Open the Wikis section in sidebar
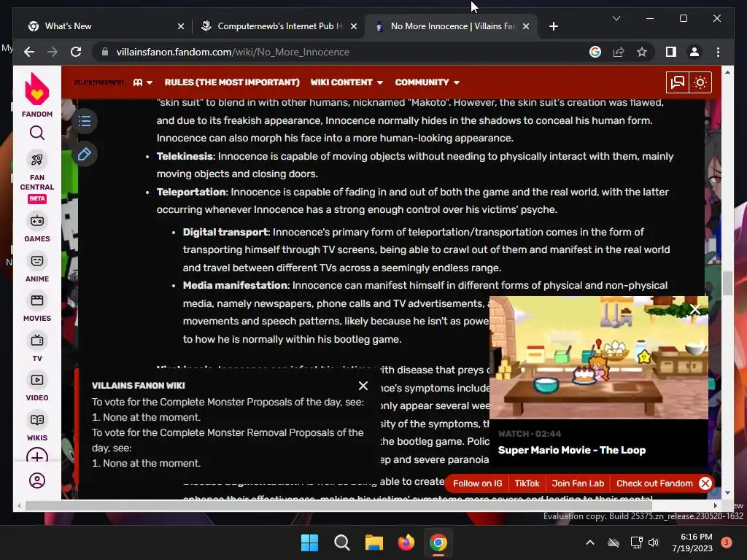Screen dimensions: 747x560 [x=36, y=427]
